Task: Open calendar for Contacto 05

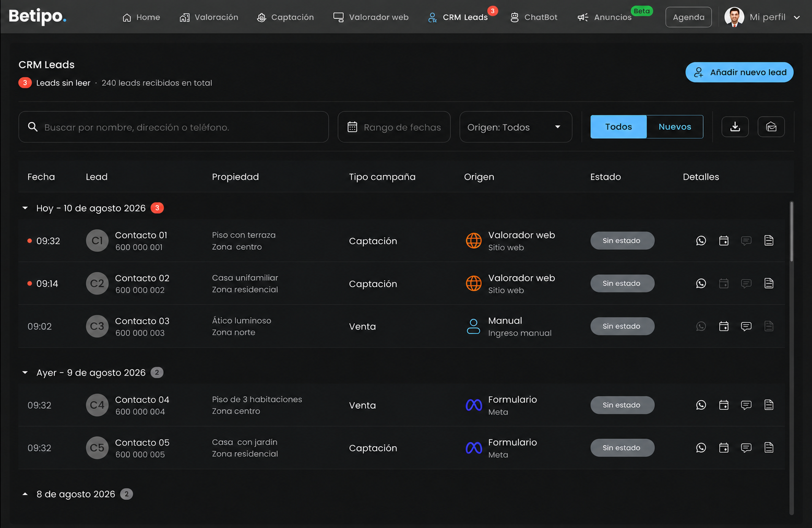Action: click(x=724, y=448)
